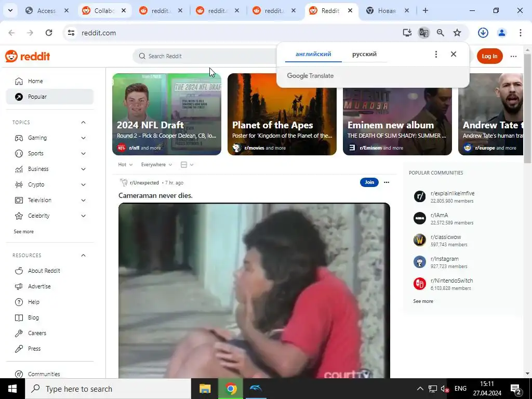Switch to the Access browser tab
532x399 pixels.
click(x=47, y=11)
